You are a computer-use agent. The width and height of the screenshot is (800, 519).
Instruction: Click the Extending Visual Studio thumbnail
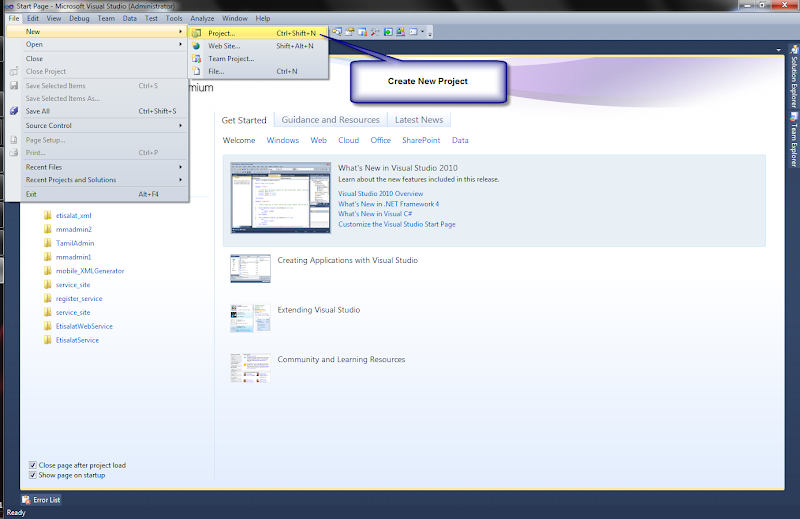point(250,318)
